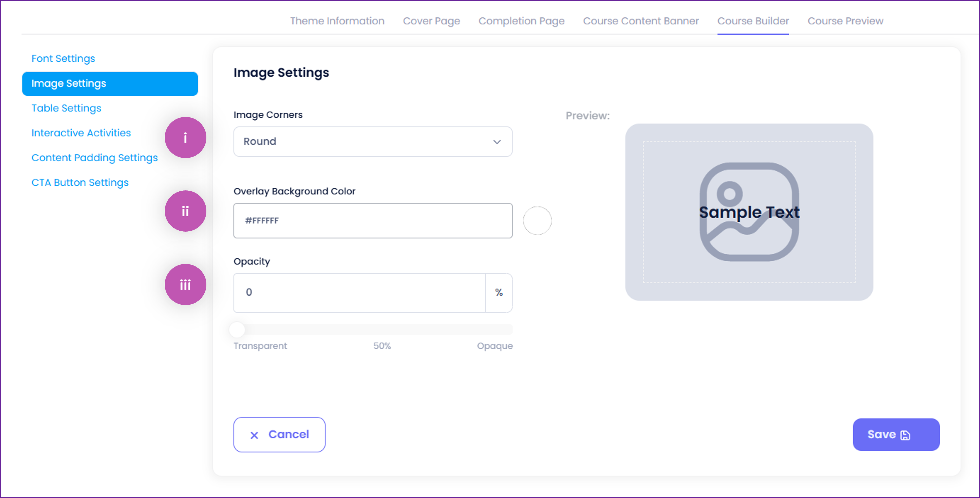Open the Cover Page tab
980x498 pixels.
click(x=431, y=21)
